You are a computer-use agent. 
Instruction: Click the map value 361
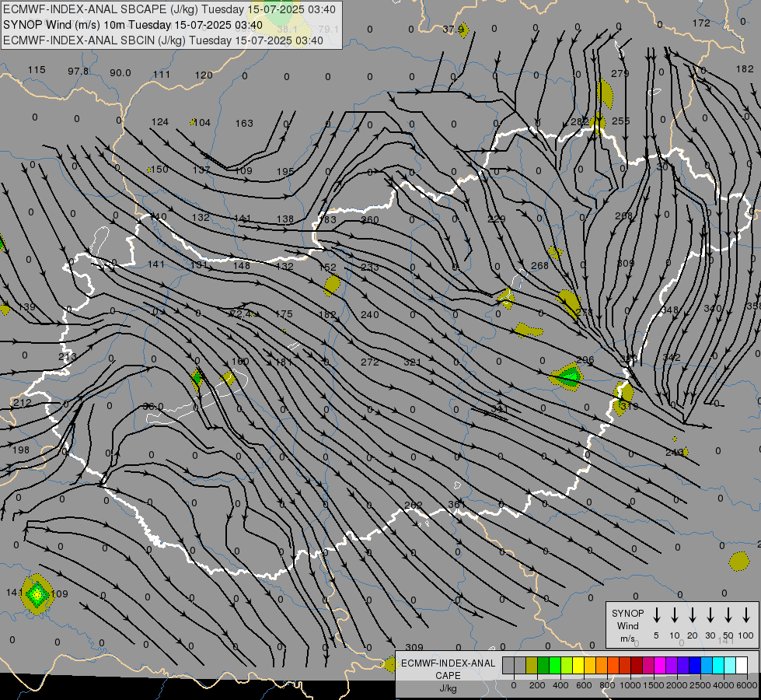point(457,505)
